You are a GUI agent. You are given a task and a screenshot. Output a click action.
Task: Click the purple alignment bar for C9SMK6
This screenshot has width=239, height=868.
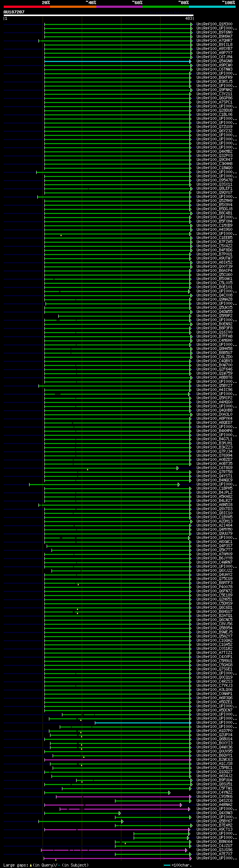pos(123,797)
